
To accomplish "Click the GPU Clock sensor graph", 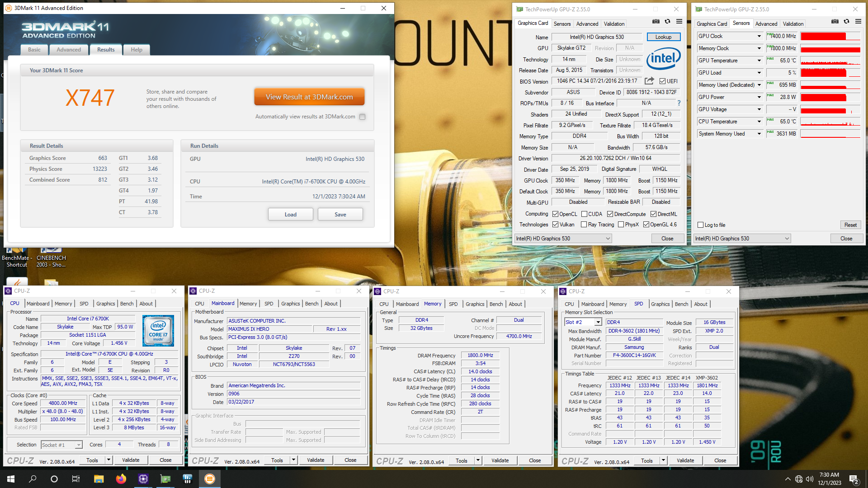I will (x=830, y=36).
